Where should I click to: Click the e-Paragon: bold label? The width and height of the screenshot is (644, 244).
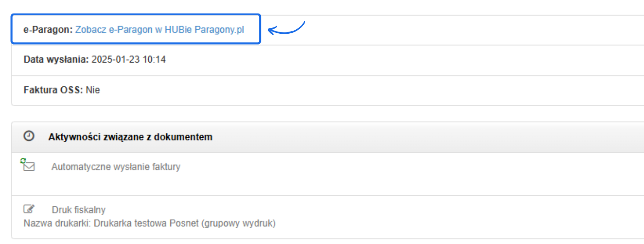(48, 30)
